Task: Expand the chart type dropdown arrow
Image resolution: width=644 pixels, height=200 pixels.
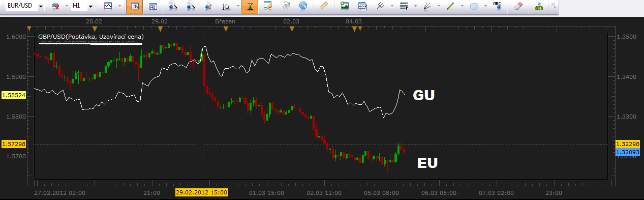Action: pyautogui.click(x=119, y=7)
